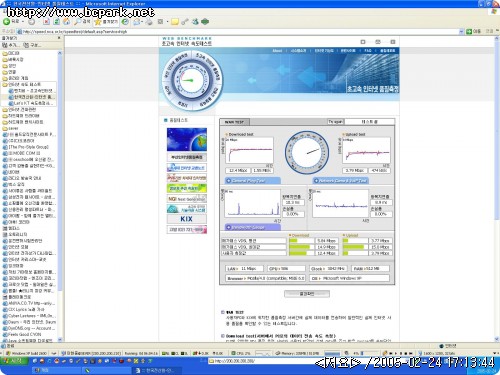Click the Home icon in toolbar
The image size is (500, 375).
coord(67,22)
